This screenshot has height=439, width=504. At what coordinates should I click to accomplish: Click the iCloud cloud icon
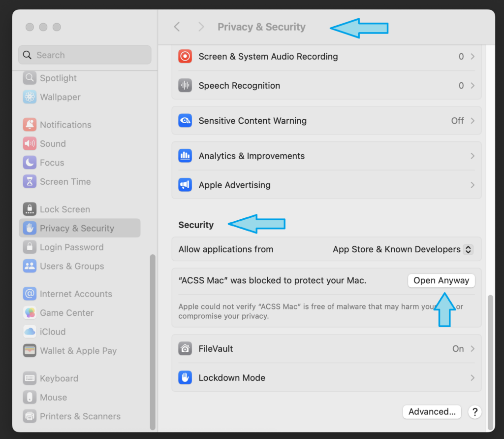(x=30, y=332)
